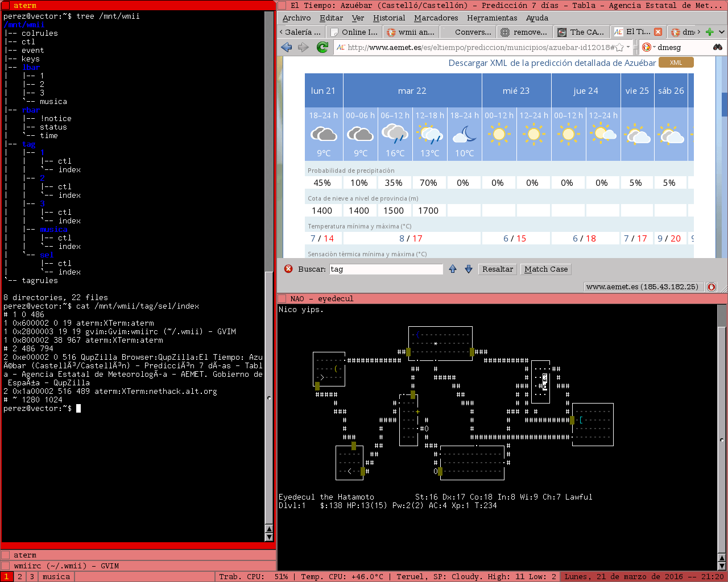Click the binoculars search icon
The height and width of the screenshot is (582, 728).
click(718, 47)
